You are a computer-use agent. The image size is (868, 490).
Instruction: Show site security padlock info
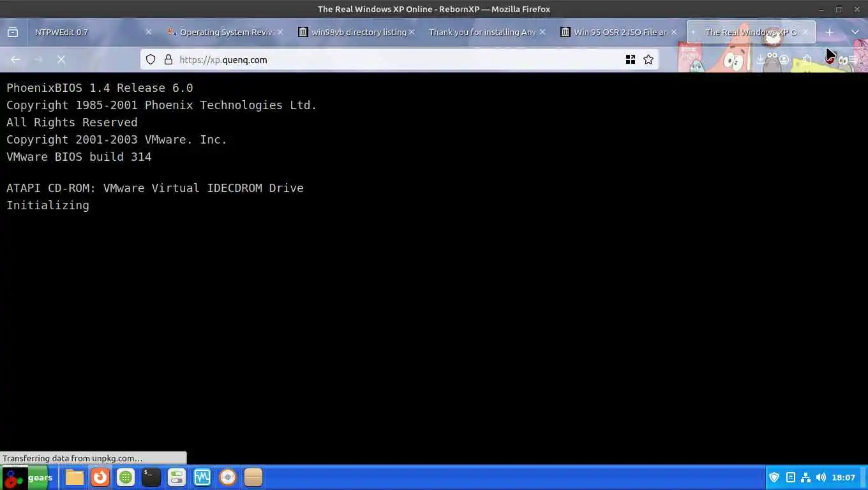(x=168, y=59)
